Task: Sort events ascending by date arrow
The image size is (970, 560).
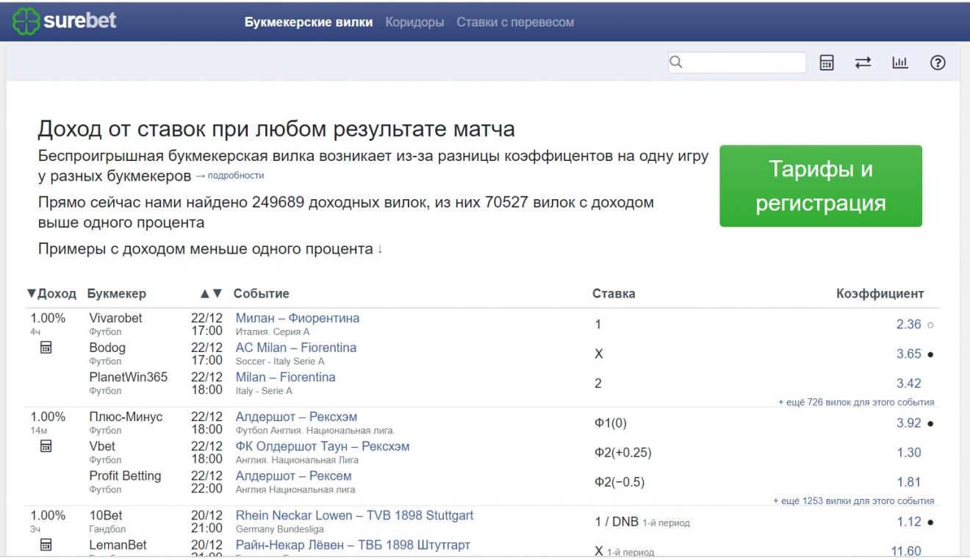Action: 206,294
